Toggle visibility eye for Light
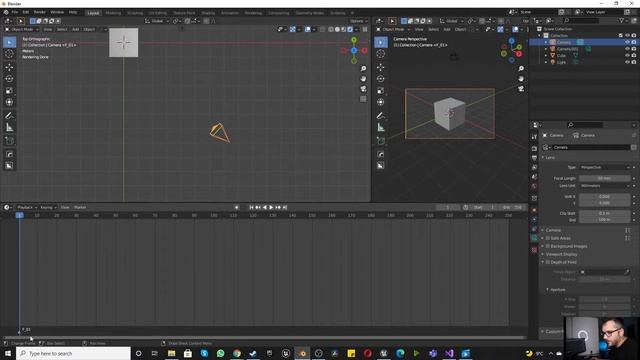The height and width of the screenshot is (360, 640). click(x=627, y=62)
